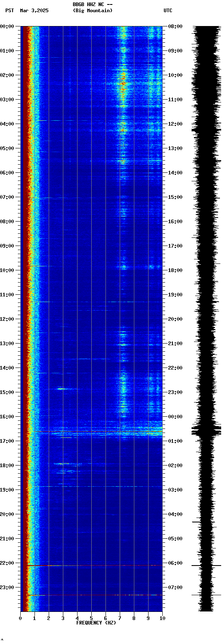224x644 pixels.
Task: Click the UTC time label '12:00'
Action: pos(175,124)
